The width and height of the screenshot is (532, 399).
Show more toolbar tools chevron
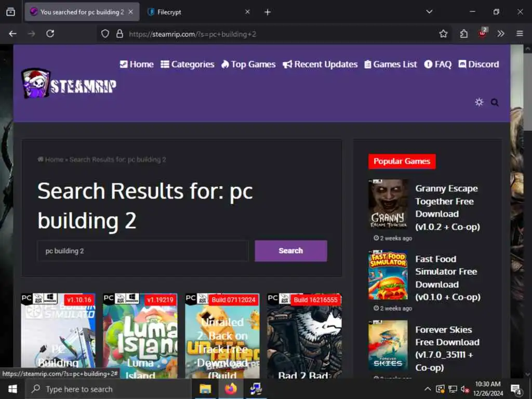coord(500,34)
